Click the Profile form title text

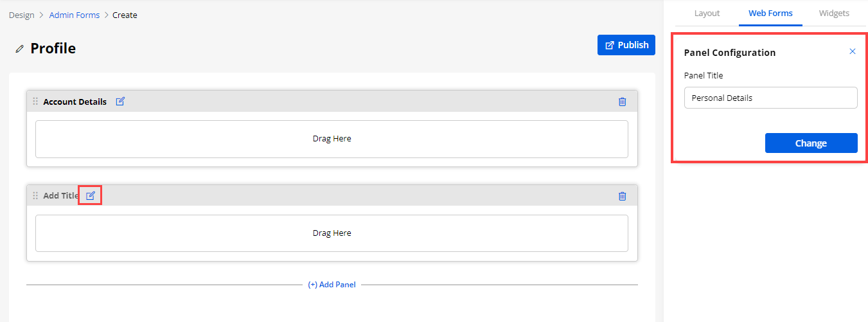point(53,49)
